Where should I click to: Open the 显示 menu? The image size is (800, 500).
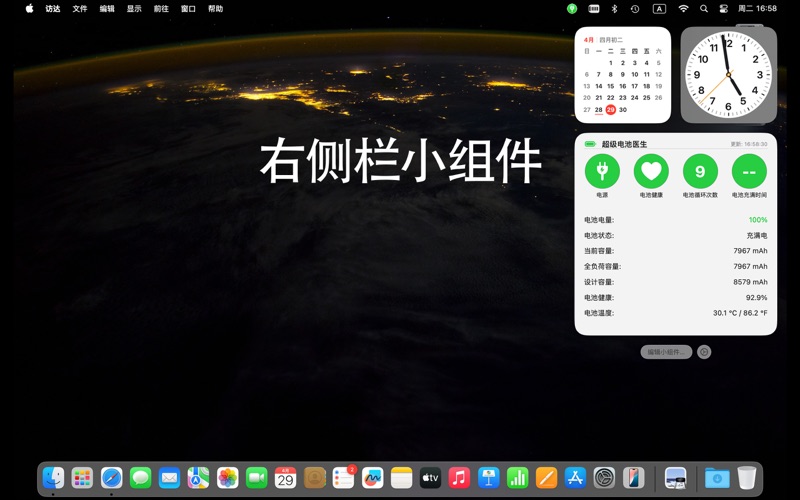134,9
